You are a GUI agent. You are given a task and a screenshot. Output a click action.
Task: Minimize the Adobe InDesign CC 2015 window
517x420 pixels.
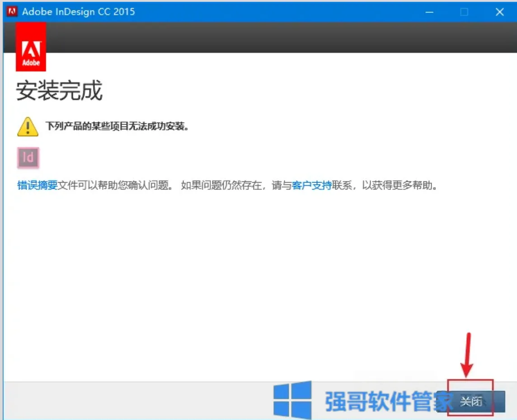(x=429, y=12)
